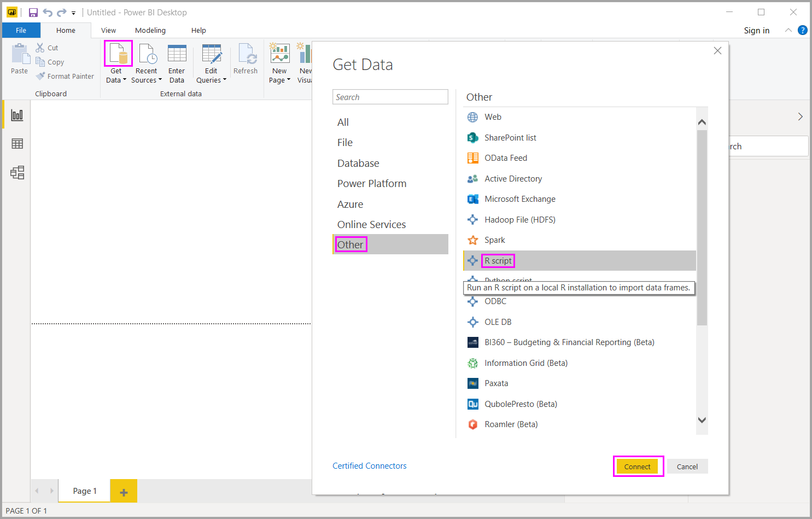The height and width of the screenshot is (519, 812).
Task: Choose the Database category
Action: pyautogui.click(x=390, y=163)
